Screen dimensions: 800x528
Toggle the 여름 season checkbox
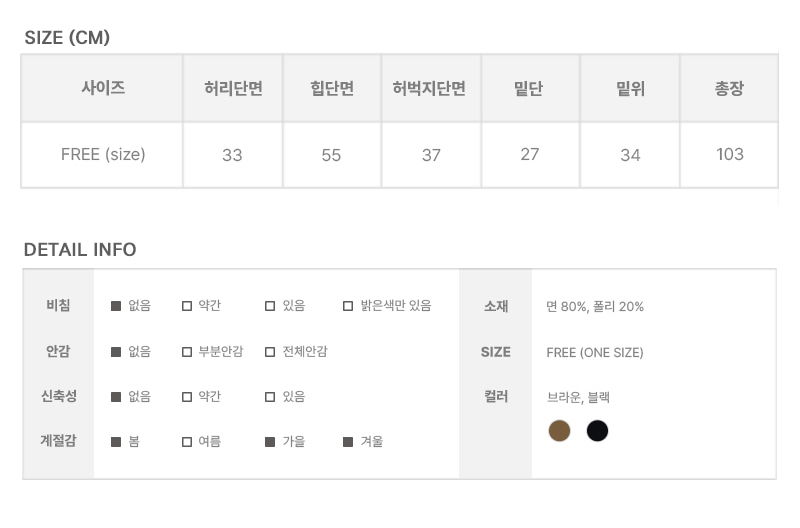point(187,442)
